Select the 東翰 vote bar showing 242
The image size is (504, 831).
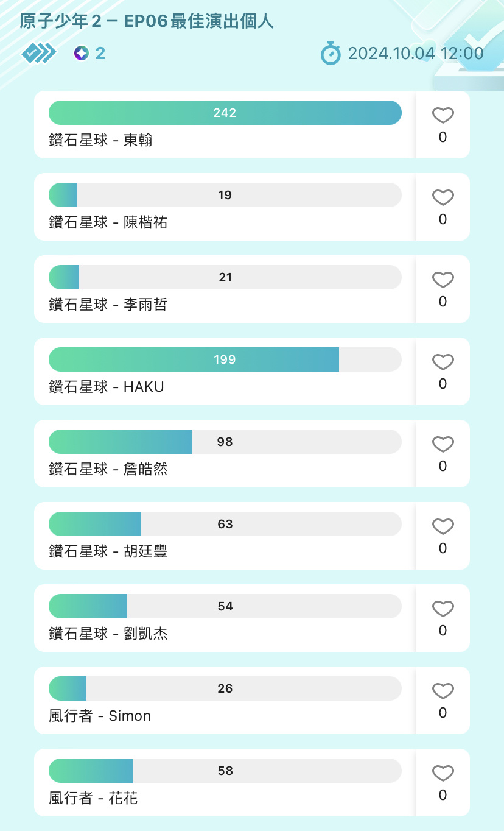click(225, 113)
